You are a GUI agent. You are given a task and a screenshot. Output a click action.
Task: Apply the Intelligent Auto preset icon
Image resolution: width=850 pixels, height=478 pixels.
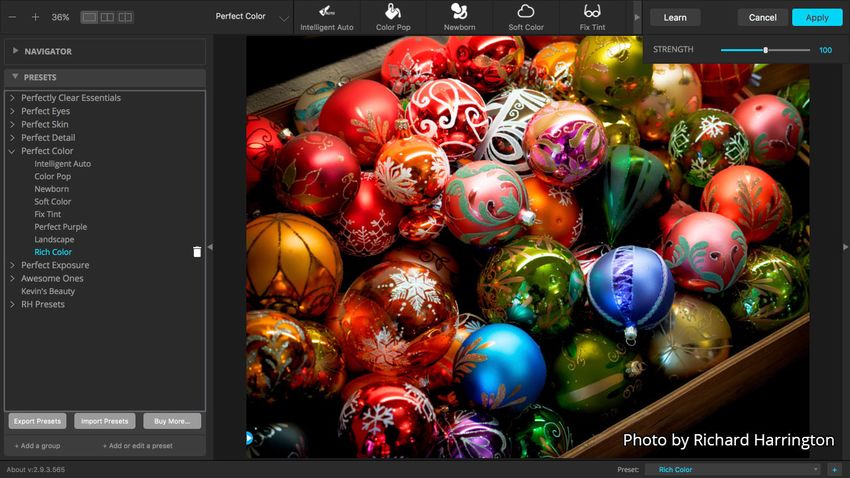(327, 17)
